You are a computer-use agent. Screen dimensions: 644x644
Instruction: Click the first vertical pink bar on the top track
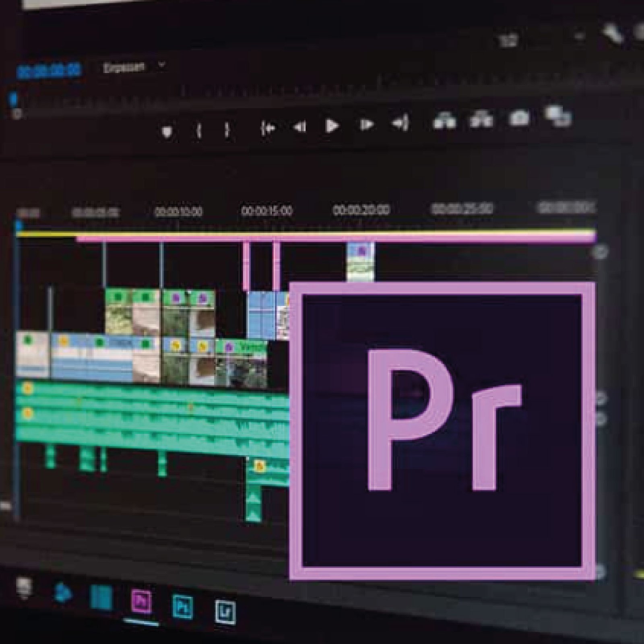(x=246, y=265)
